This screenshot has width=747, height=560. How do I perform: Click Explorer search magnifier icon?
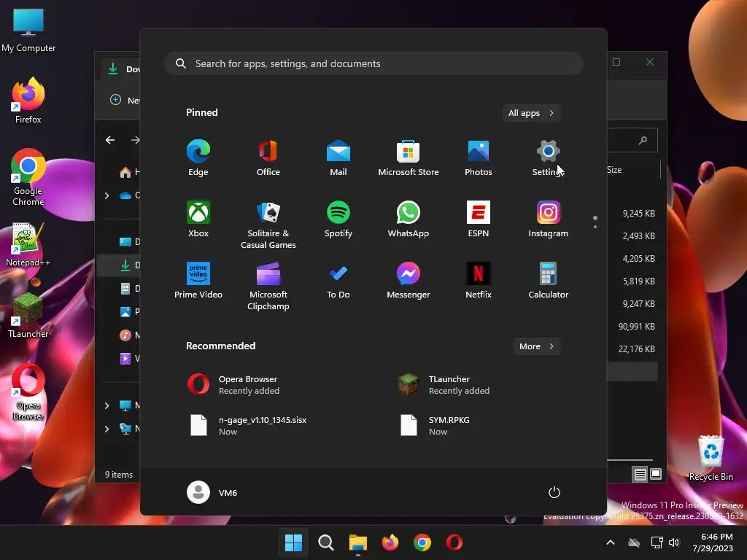tap(643, 140)
